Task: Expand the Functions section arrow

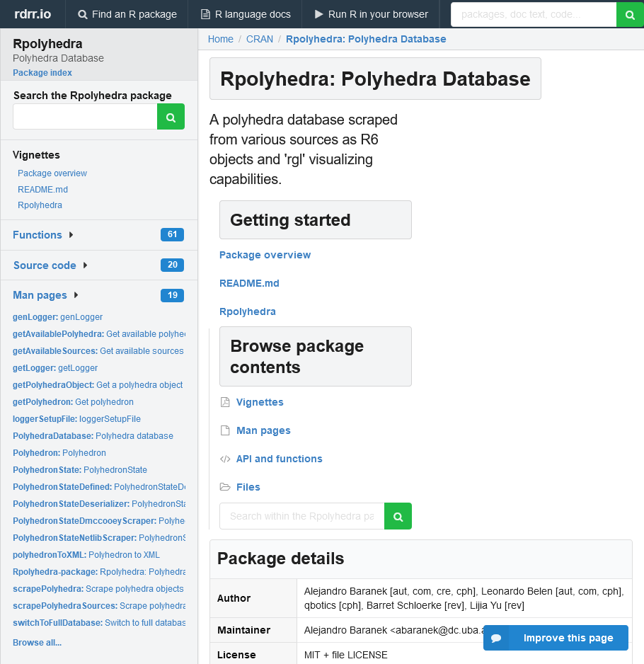Action: [71, 234]
